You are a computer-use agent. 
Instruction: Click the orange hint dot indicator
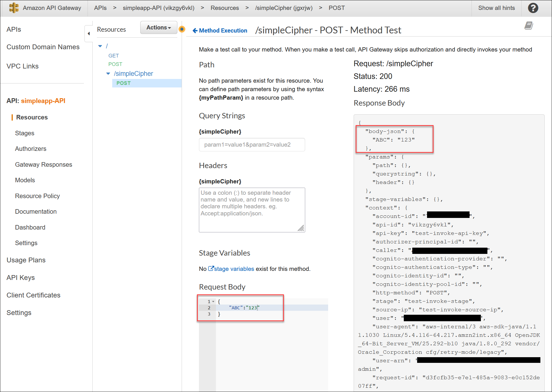pos(182,29)
